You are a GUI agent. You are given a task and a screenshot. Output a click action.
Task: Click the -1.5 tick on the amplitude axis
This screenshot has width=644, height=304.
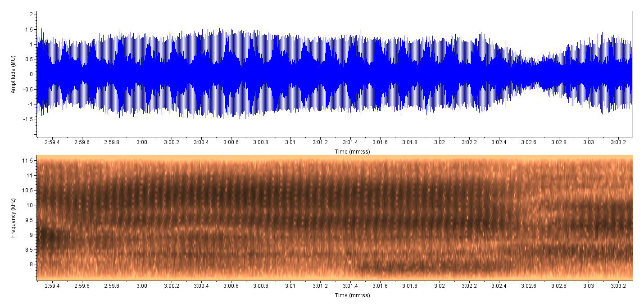[x=28, y=119]
